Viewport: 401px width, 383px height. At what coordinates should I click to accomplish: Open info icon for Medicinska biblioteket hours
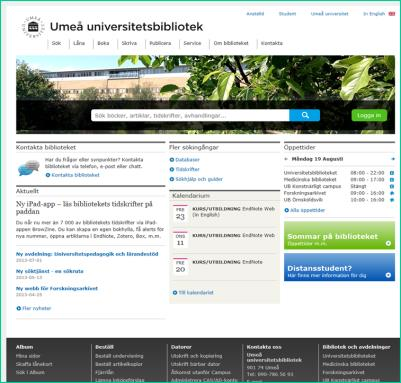click(392, 180)
